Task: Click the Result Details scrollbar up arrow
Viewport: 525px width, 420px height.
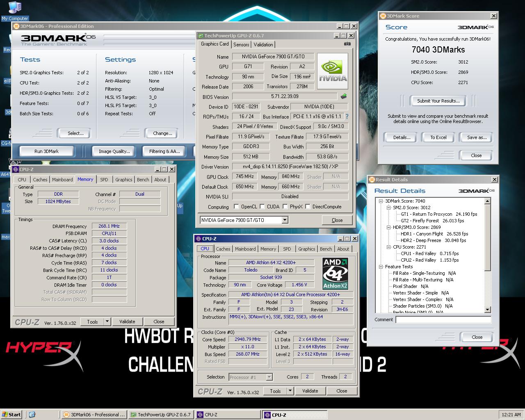Action: pyautogui.click(x=488, y=201)
